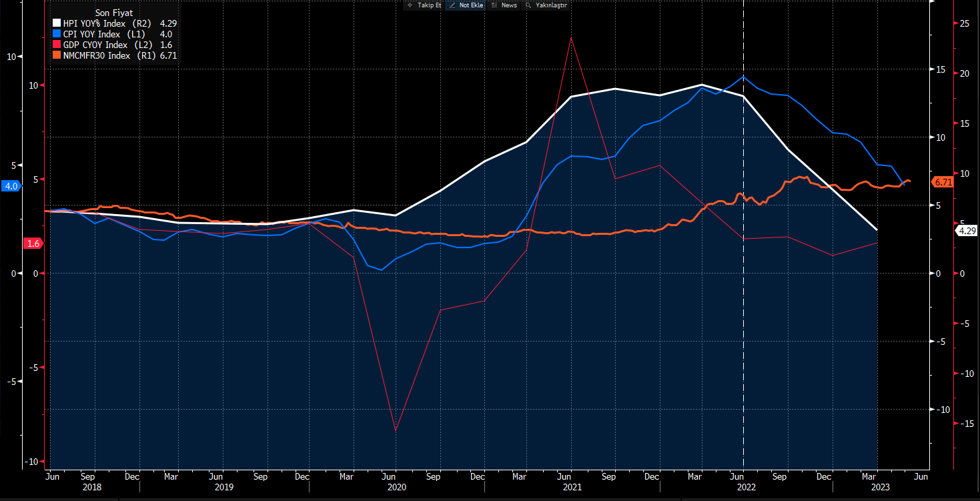Click the red GDP CYOY legend swatch
This screenshot has height=501, width=980.
point(57,45)
